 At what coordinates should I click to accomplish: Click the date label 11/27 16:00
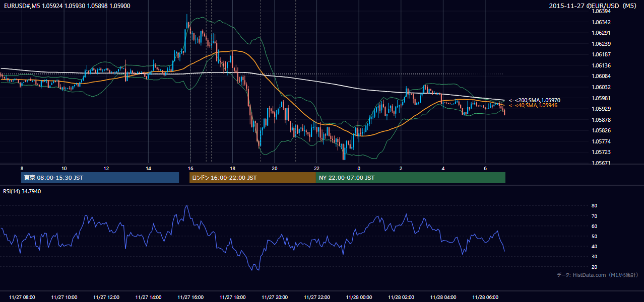click(x=190, y=297)
